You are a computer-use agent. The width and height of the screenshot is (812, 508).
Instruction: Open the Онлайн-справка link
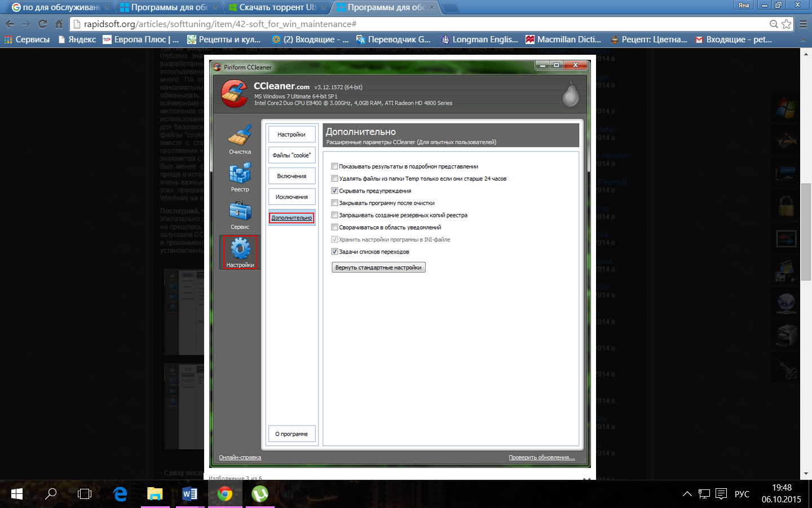[240, 457]
